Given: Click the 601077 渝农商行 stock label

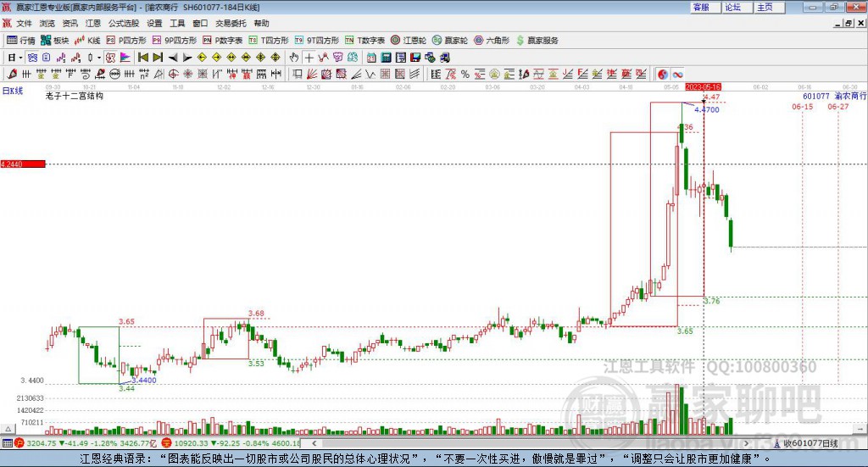Looking at the screenshot, I should click(x=835, y=96).
